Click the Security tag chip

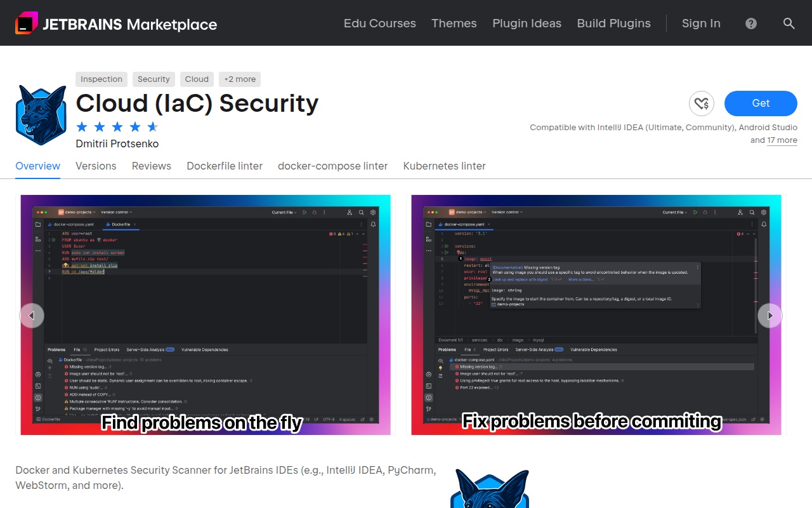[154, 79]
